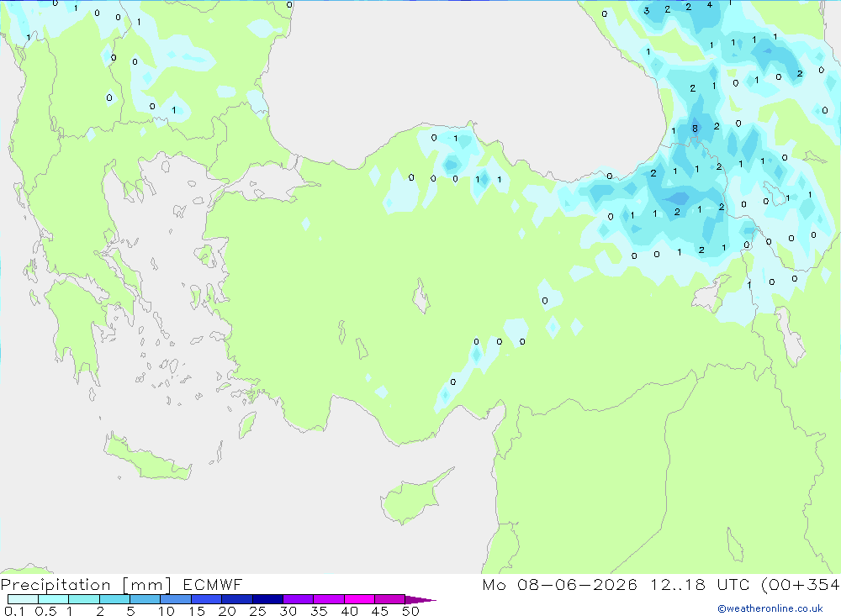
Task: Click the legend label "35"
Action: [319, 611]
